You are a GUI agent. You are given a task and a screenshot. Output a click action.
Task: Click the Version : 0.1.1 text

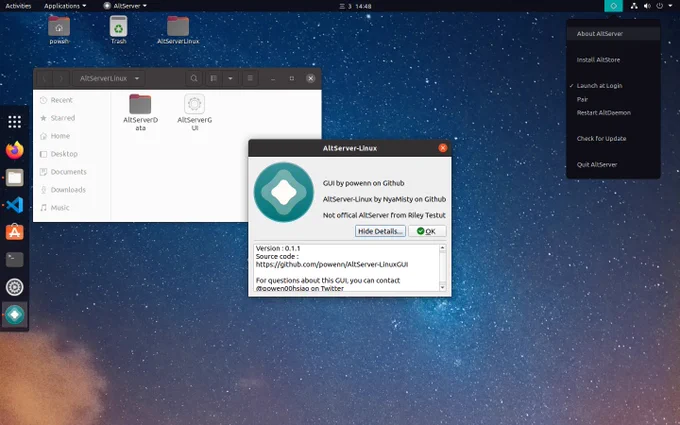point(278,248)
